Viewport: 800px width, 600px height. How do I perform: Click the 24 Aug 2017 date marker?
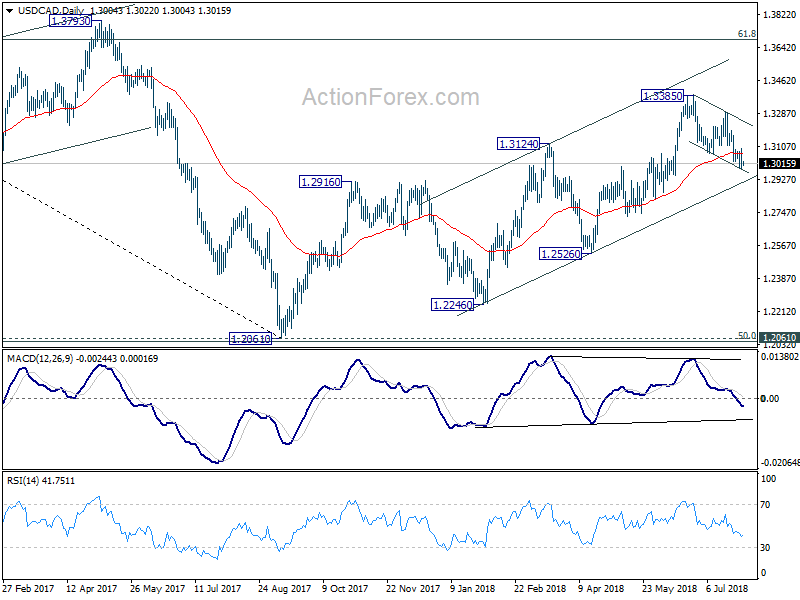pyautogui.click(x=284, y=588)
